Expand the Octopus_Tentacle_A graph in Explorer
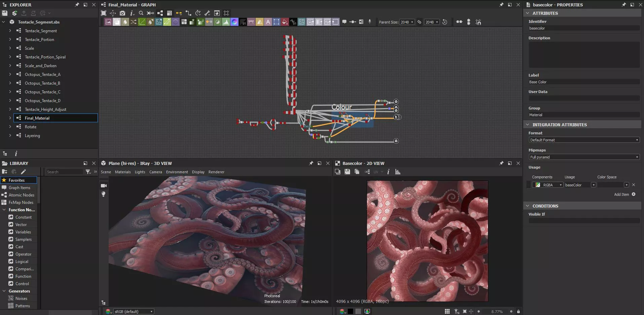 point(10,75)
